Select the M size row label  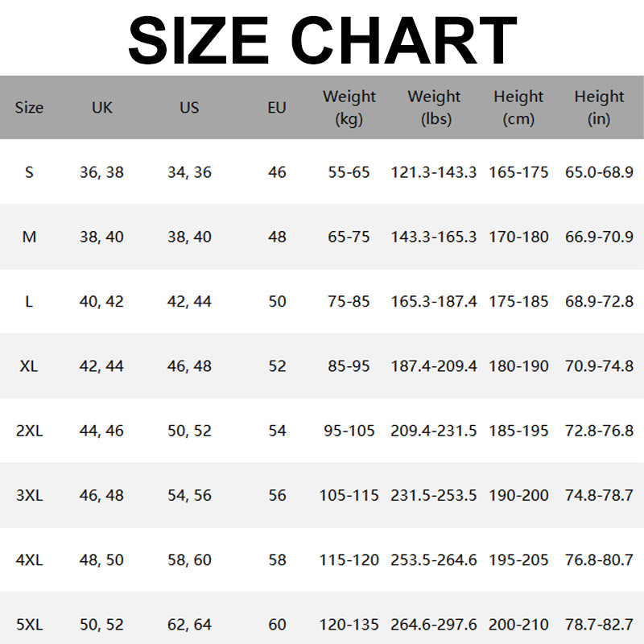[x=30, y=237]
